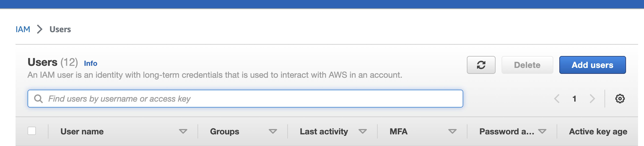Click the search magnifier icon
Viewport: 644px width, 146px height.
[38, 99]
